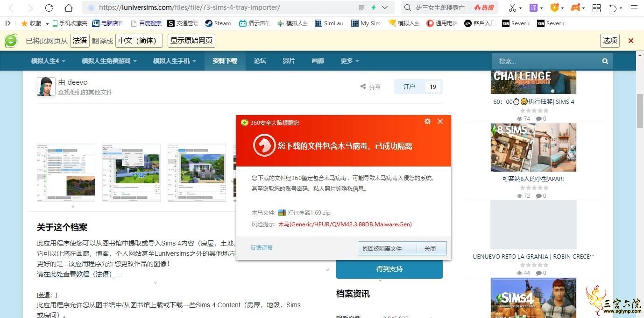The image size is (644, 318).
Task: Click the 打包神器1.69.zip file name
Action: coord(309,213)
